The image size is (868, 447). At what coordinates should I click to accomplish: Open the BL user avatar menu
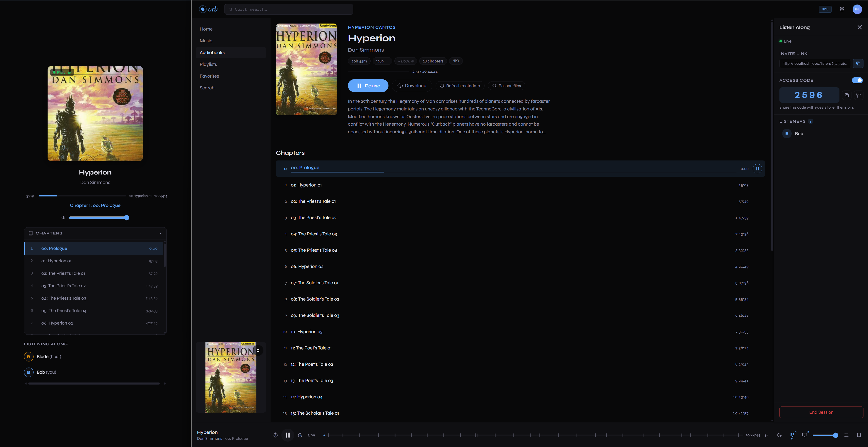857,9
